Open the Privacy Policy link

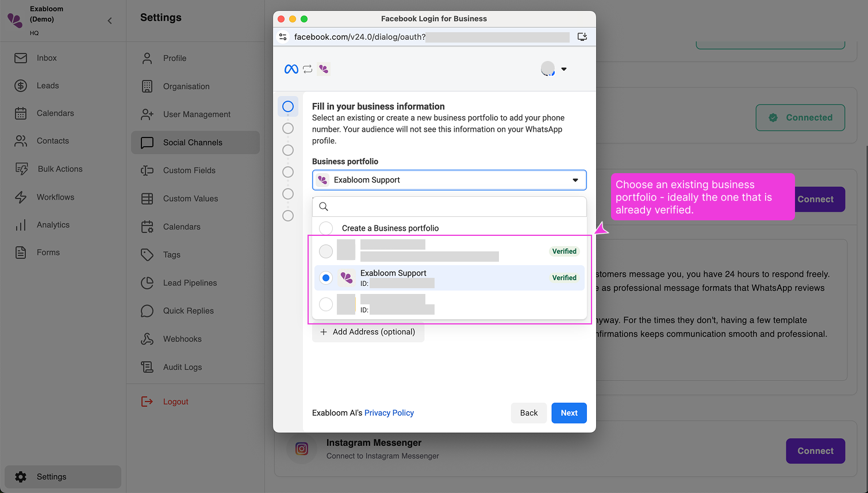(x=389, y=413)
